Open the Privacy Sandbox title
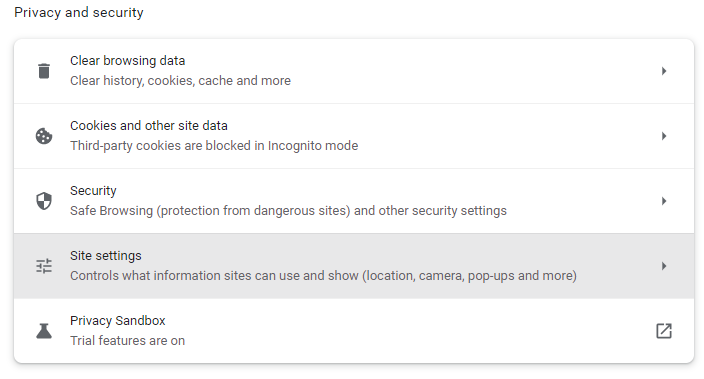The width and height of the screenshot is (704, 379). tap(118, 321)
